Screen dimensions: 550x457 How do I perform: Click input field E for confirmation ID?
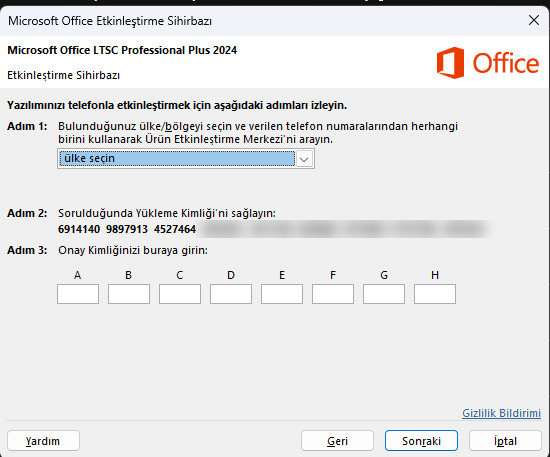282,294
